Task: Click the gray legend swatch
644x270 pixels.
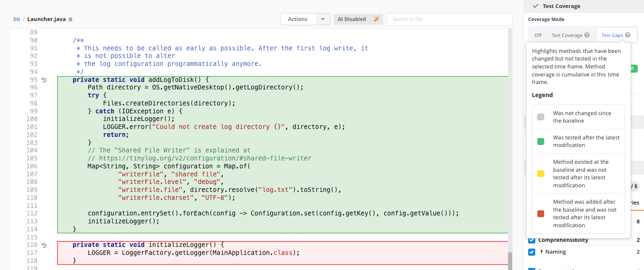Action: click(541, 117)
